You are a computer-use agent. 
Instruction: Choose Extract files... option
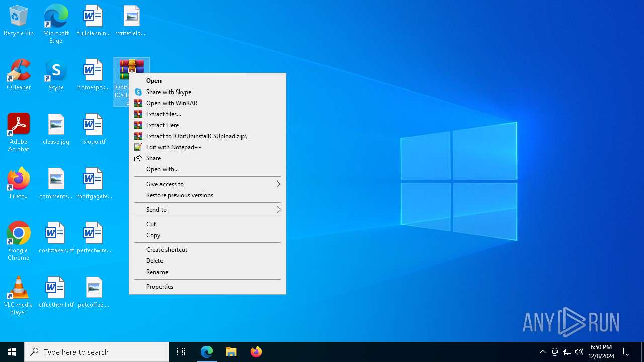(x=207, y=114)
